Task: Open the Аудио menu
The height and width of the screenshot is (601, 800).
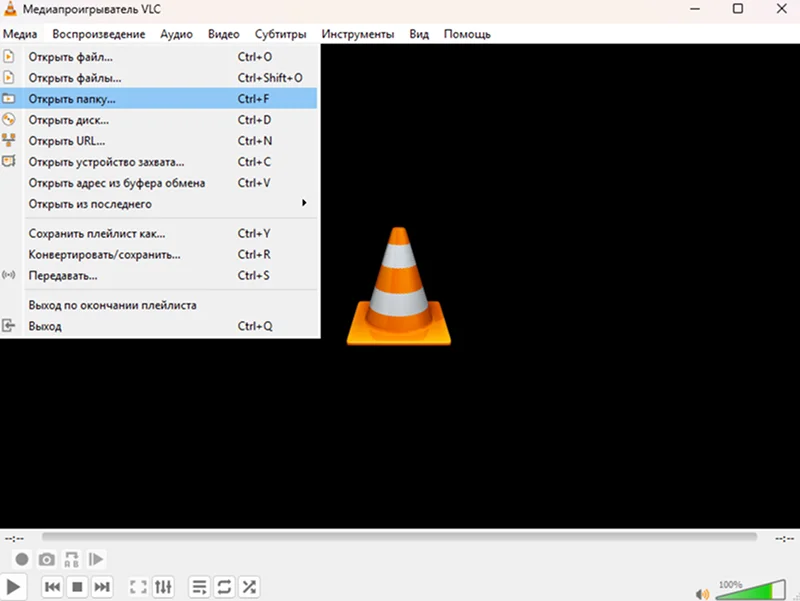Action: [x=176, y=34]
